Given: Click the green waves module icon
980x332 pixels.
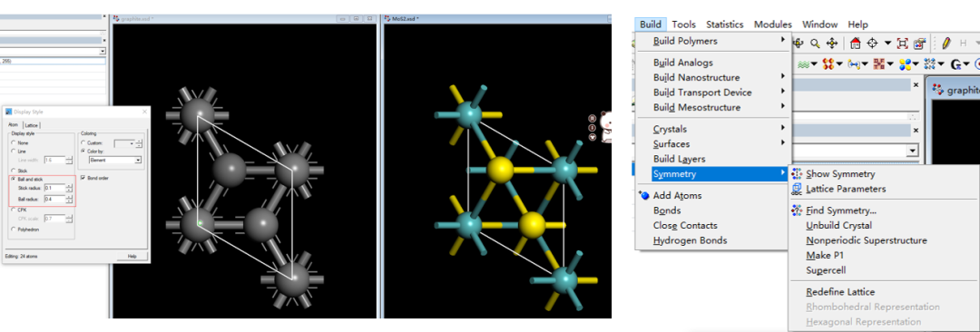Looking at the screenshot, I should click(804, 64).
